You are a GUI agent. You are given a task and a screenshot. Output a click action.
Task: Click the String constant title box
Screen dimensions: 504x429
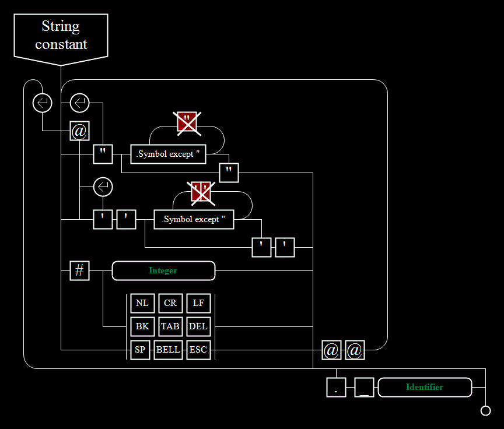61,39
